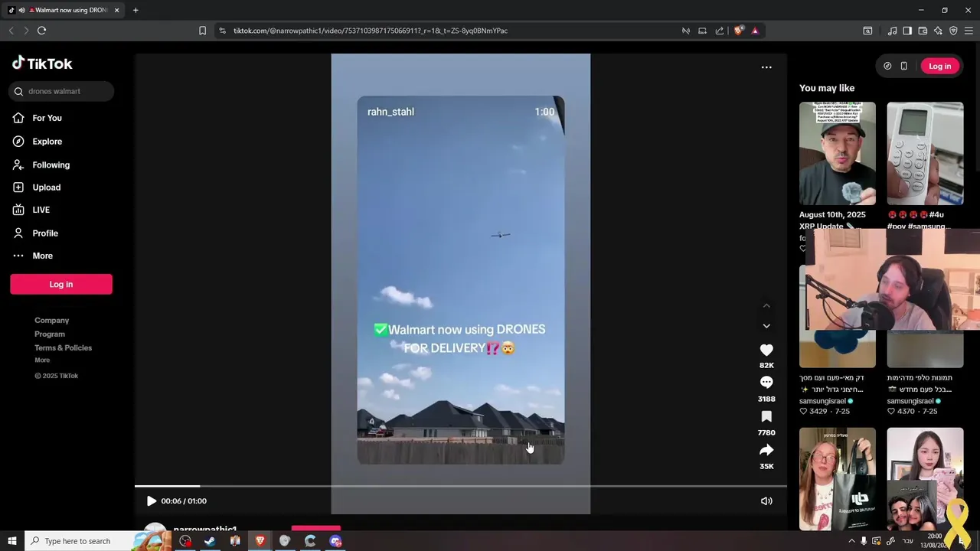
Task: Share video with arrow icon
Action: click(x=766, y=450)
